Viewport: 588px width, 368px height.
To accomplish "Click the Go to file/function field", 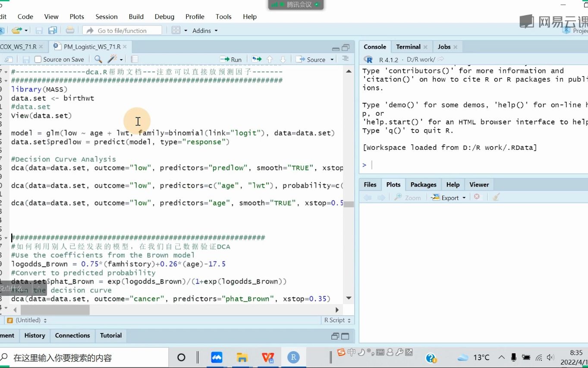I will tap(123, 31).
